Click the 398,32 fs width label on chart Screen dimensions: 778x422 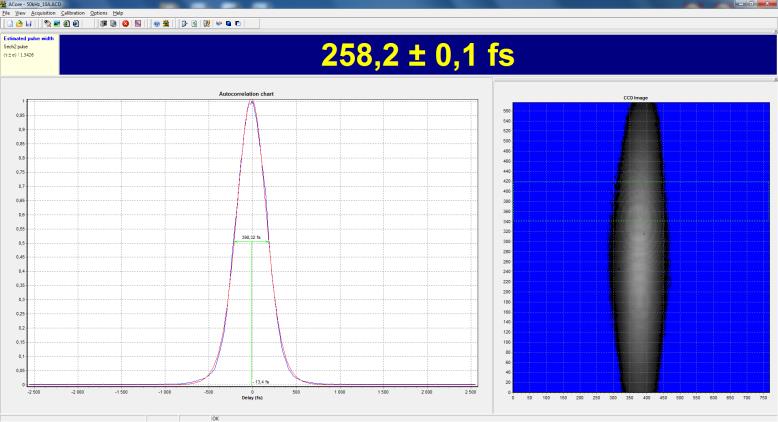pos(251,237)
